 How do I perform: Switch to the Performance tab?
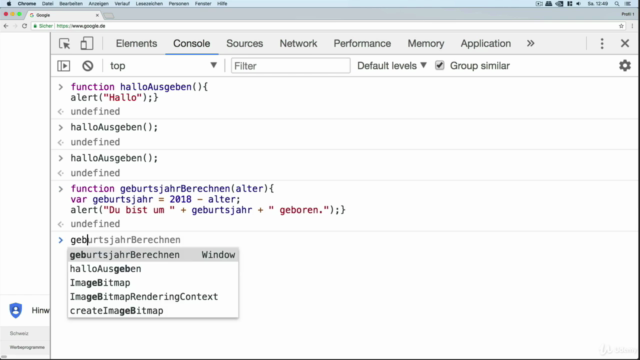point(362,43)
